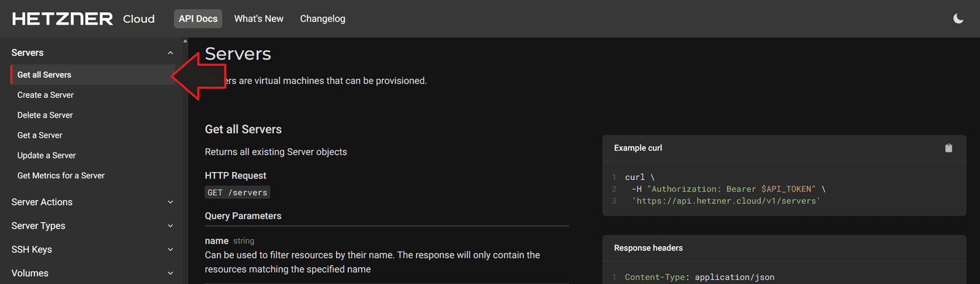Select Get all Servers in sidebar
The height and width of the screenshot is (284, 980).
(x=44, y=75)
